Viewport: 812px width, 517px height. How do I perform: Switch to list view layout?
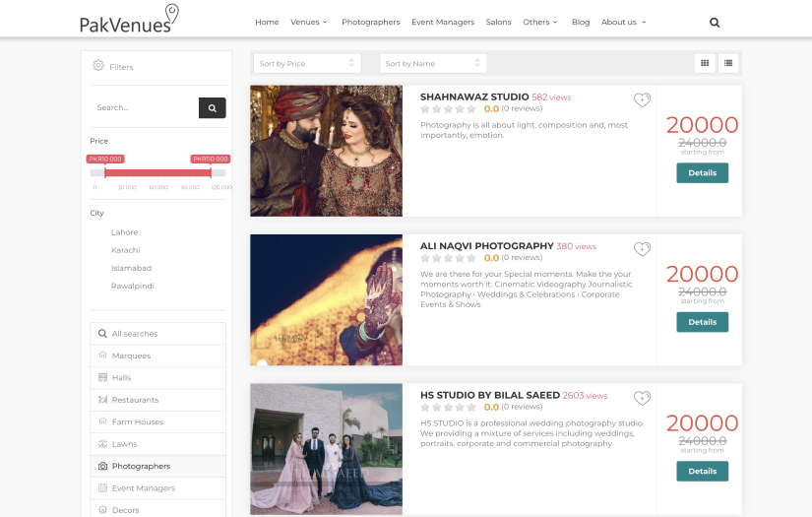[x=728, y=63]
